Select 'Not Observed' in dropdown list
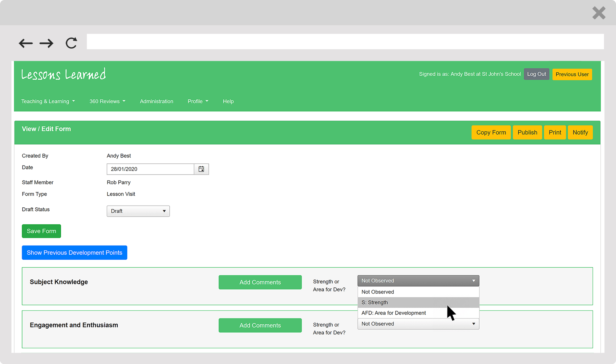The height and width of the screenshot is (364, 616). click(x=418, y=292)
